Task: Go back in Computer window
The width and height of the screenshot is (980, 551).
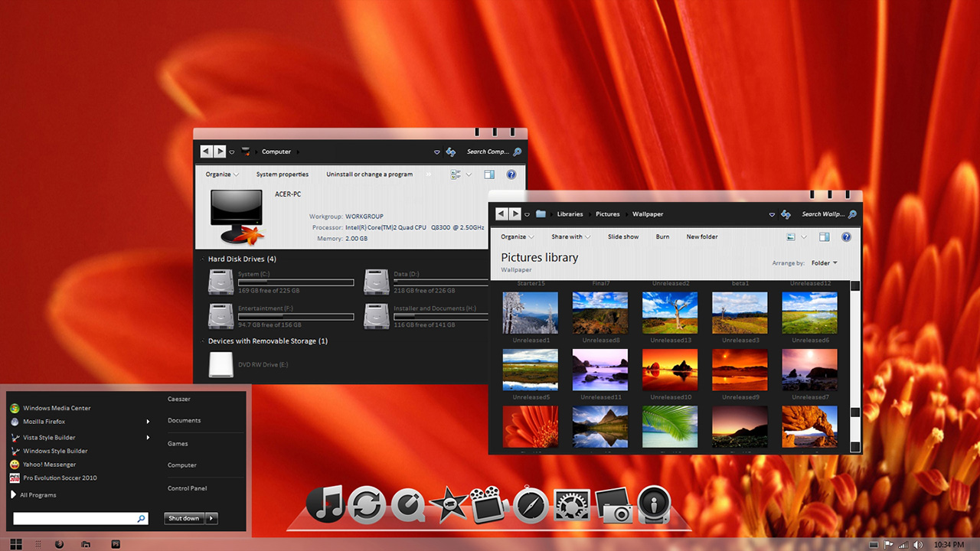Action: [x=207, y=152]
